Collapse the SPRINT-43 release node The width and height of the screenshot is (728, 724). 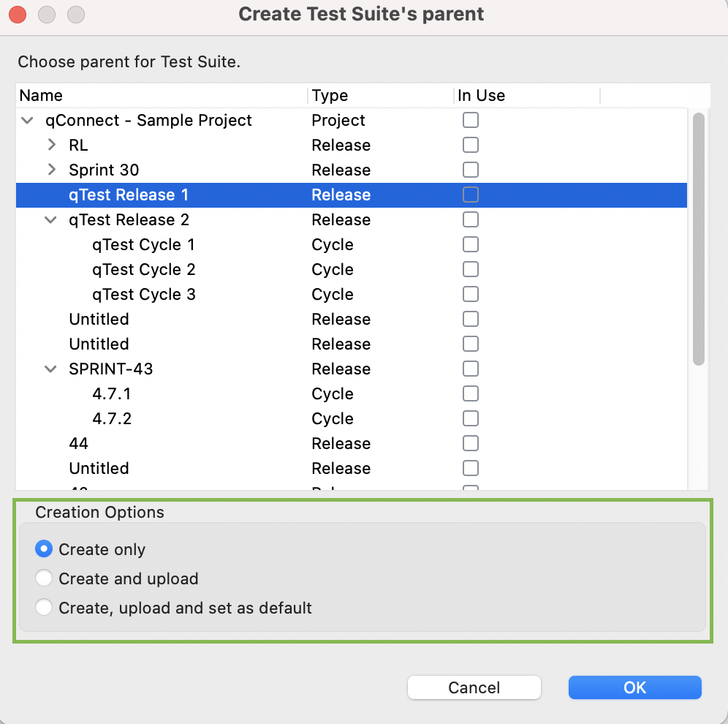pos(51,369)
